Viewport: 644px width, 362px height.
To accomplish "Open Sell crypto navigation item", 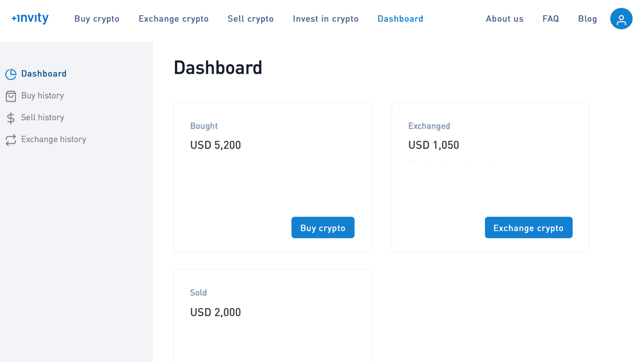I will pyautogui.click(x=251, y=19).
